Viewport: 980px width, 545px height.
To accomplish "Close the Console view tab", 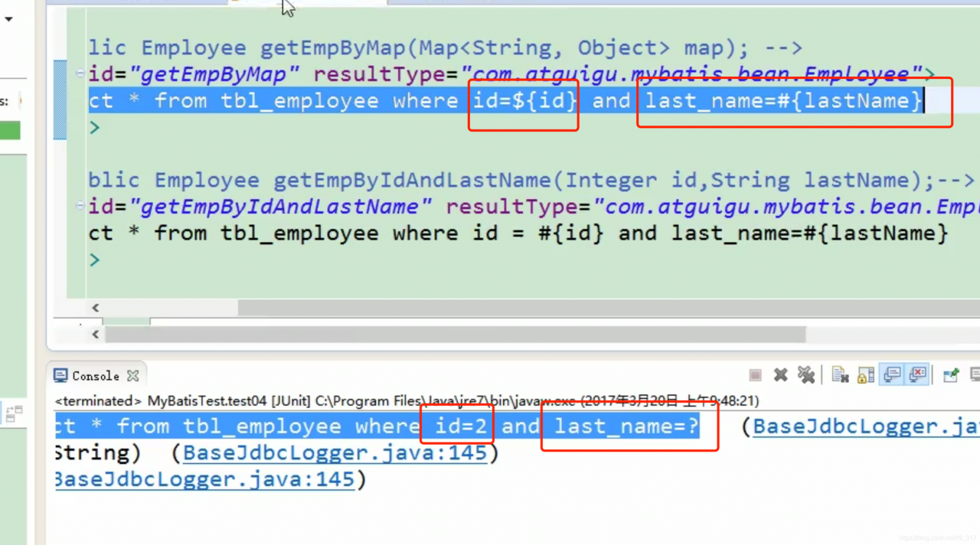I will click(x=132, y=376).
